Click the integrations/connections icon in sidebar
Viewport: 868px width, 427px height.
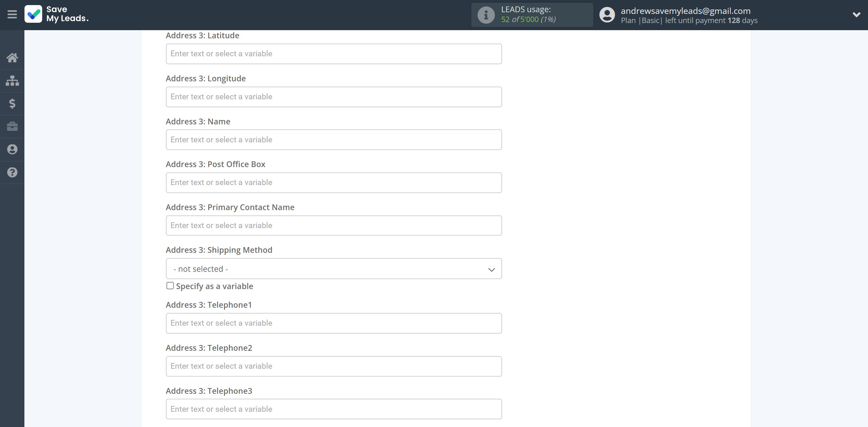12,80
